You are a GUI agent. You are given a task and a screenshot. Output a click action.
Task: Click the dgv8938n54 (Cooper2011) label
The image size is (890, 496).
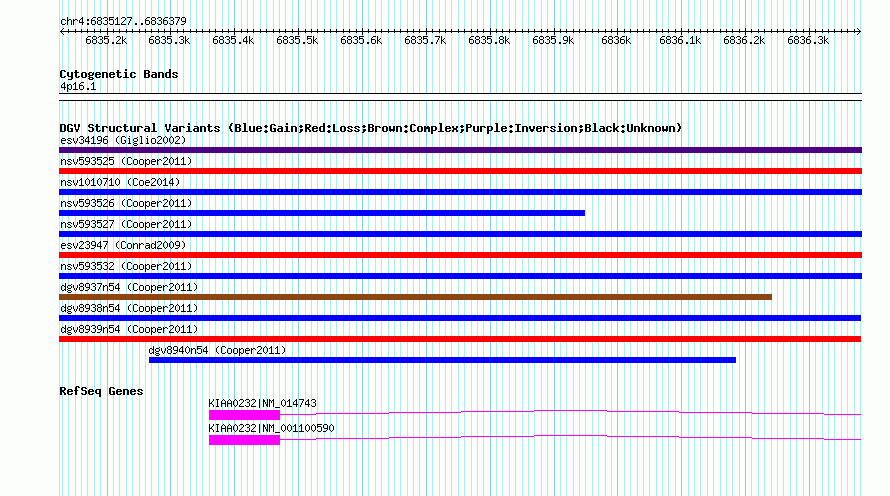(x=129, y=308)
